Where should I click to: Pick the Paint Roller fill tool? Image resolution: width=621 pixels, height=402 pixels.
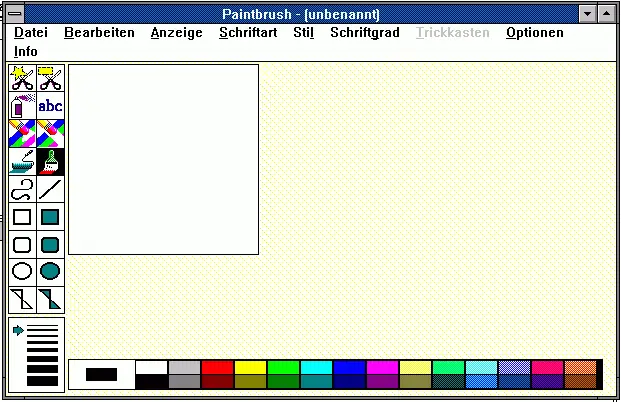22,161
